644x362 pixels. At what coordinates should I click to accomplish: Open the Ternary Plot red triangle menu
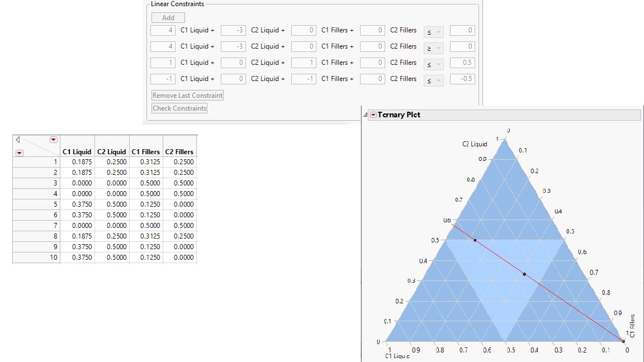click(x=373, y=115)
